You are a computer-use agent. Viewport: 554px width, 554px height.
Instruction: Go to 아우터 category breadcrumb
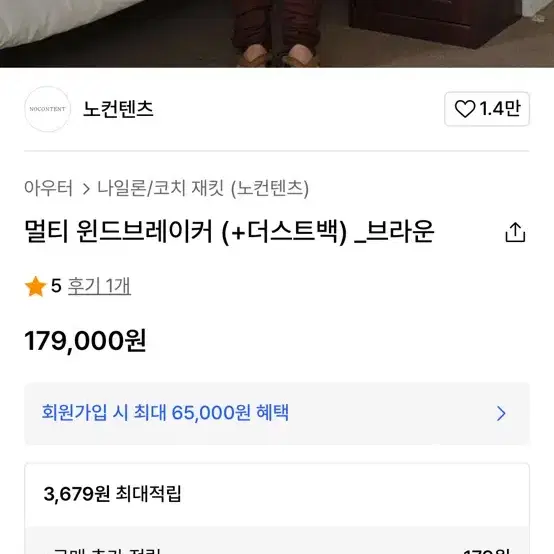pos(48,188)
